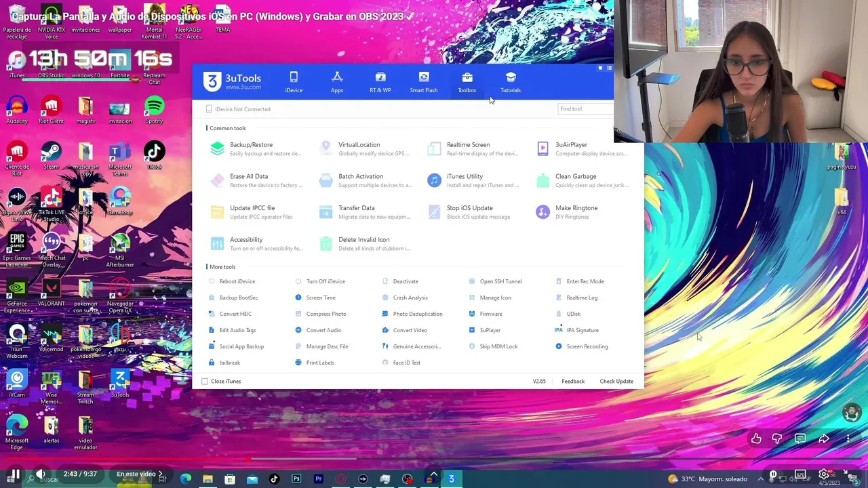The image size is (868, 488).
Task: Open the Stop iOS Update tool
Action: coord(469,212)
